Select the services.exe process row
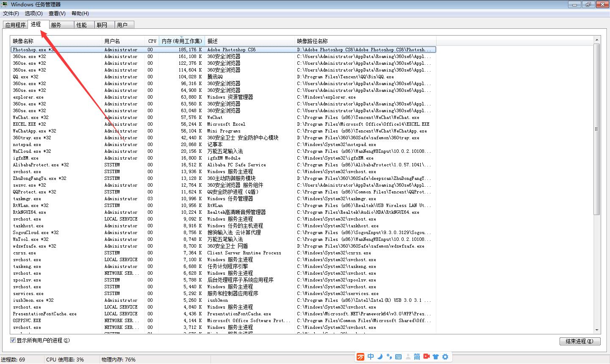Image resolution: width=610 pixels, height=364 pixels. click(x=223, y=293)
